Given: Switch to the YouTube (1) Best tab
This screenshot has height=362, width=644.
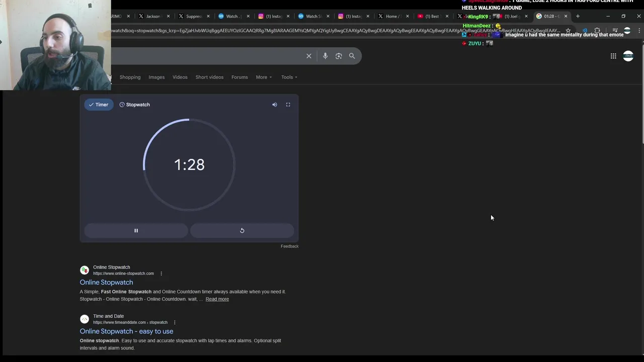Looking at the screenshot, I should tap(432, 16).
